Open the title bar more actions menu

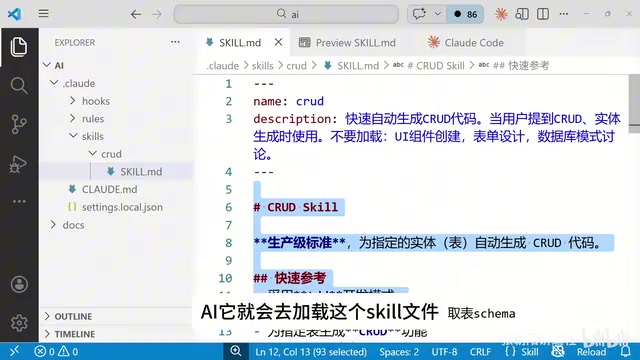[564, 14]
